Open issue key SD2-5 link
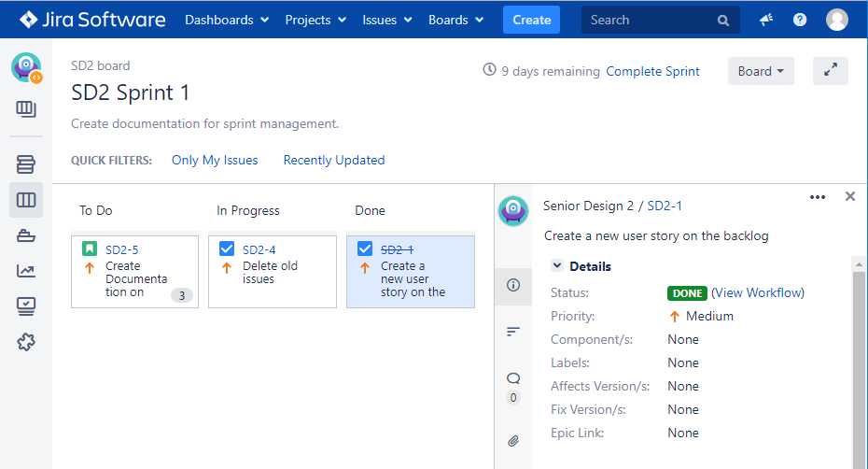The image size is (868, 469). tap(121, 250)
